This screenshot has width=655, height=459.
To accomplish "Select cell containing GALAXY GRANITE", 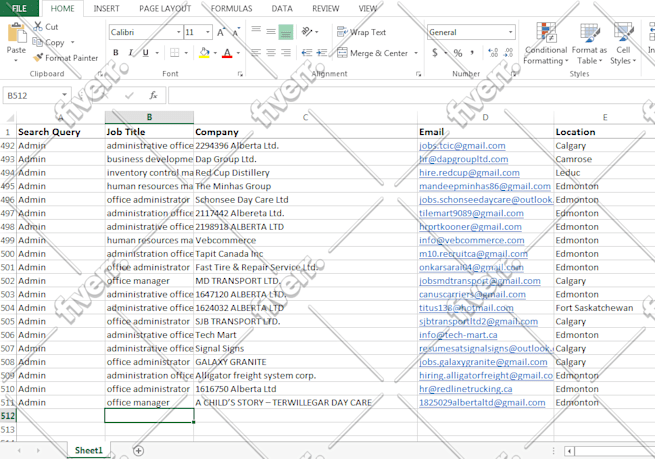I will click(x=305, y=362).
